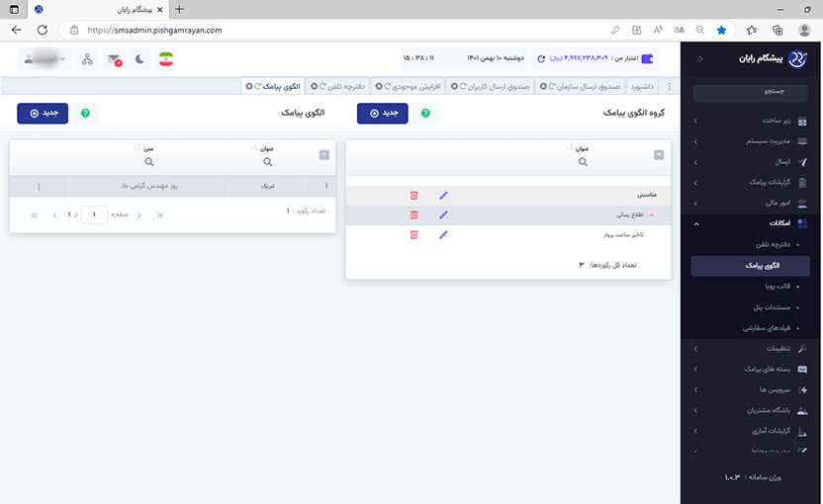Collapse the sidebar with double-arrow icon
823x504 pixels.
(x=699, y=59)
